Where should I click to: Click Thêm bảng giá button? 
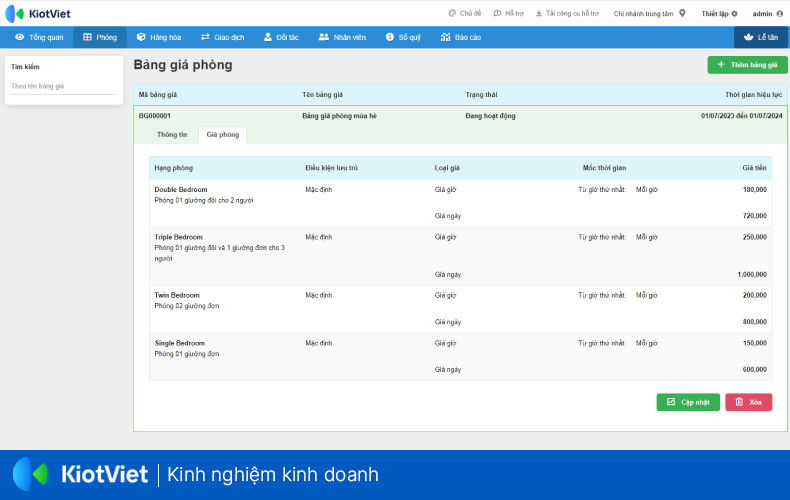[747, 65]
